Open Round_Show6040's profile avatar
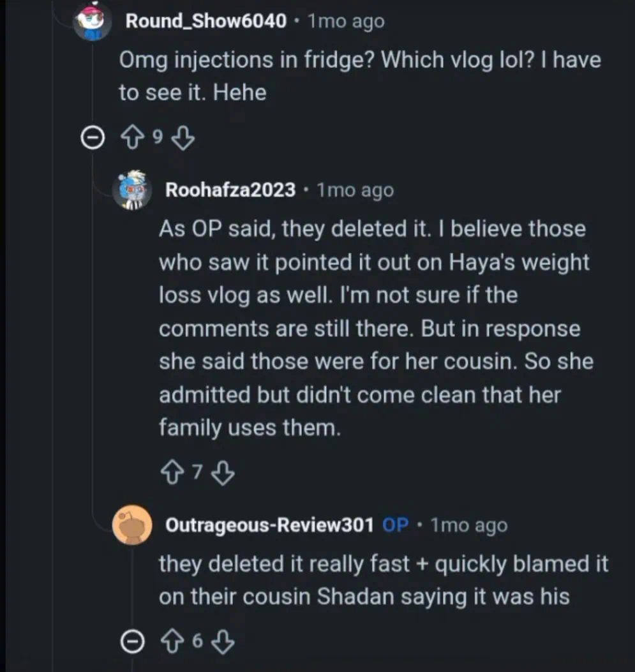The width and height of the screenshot is (635, 672). [93, 22]
